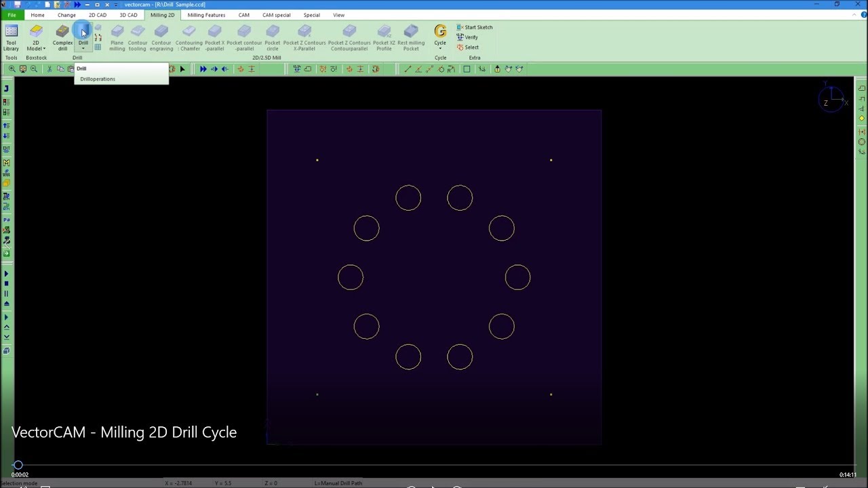
Task: Click the Drill tool icon
Action: 83,32
